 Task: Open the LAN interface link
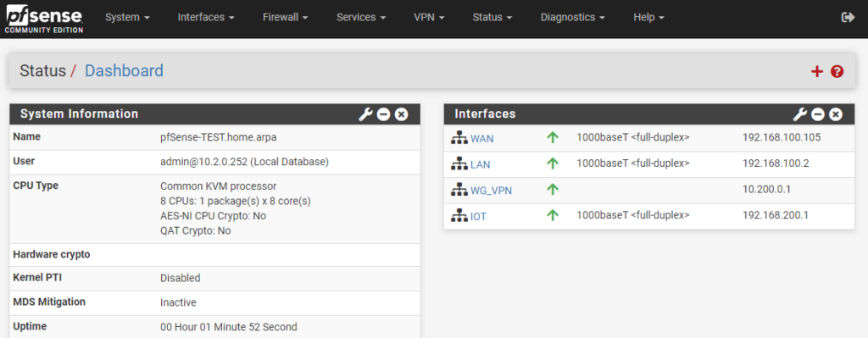(480, 164)
